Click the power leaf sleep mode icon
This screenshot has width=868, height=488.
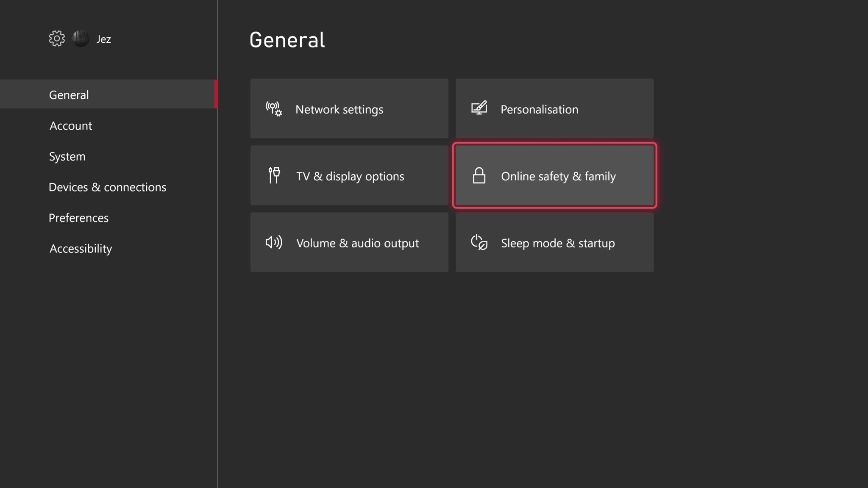click(x=479, y=242)
